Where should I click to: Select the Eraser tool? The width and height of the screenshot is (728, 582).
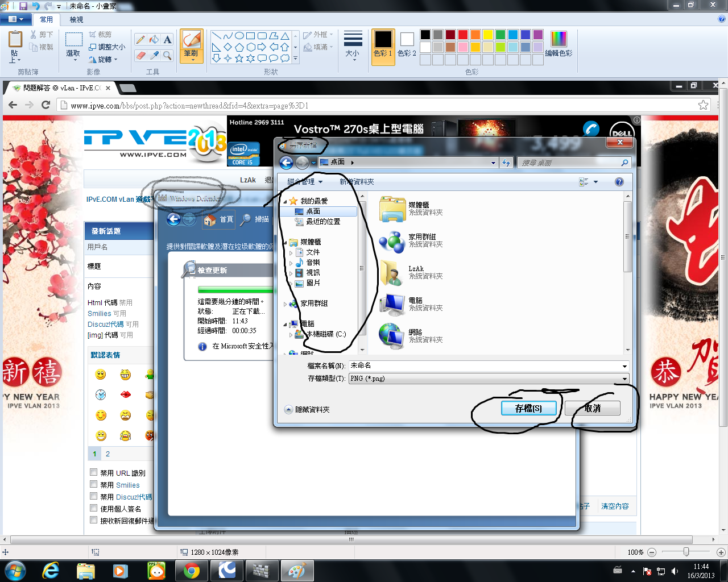coord(140,55)
